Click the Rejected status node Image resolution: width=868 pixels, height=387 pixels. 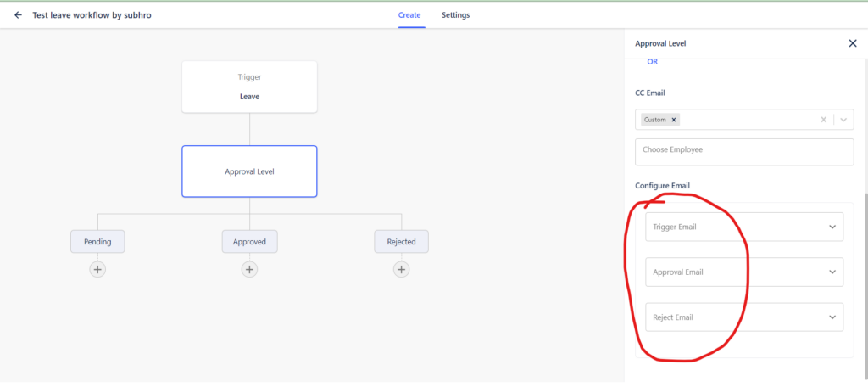[x=401, y=242]
